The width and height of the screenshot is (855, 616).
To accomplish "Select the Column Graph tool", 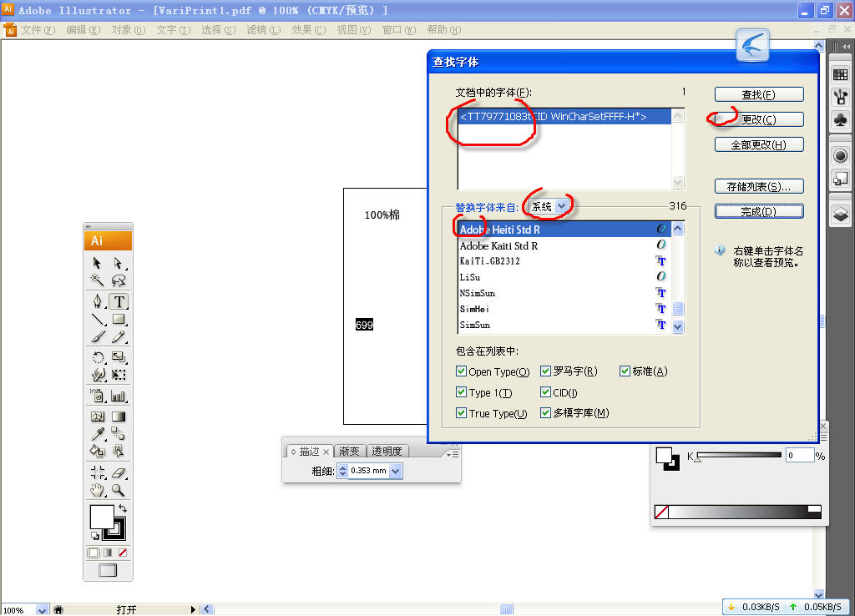I will [x=118, y=396].
